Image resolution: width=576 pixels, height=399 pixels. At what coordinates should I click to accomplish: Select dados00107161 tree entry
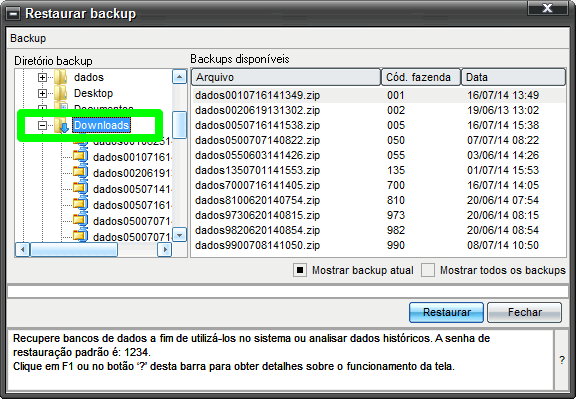pos(132,157)
